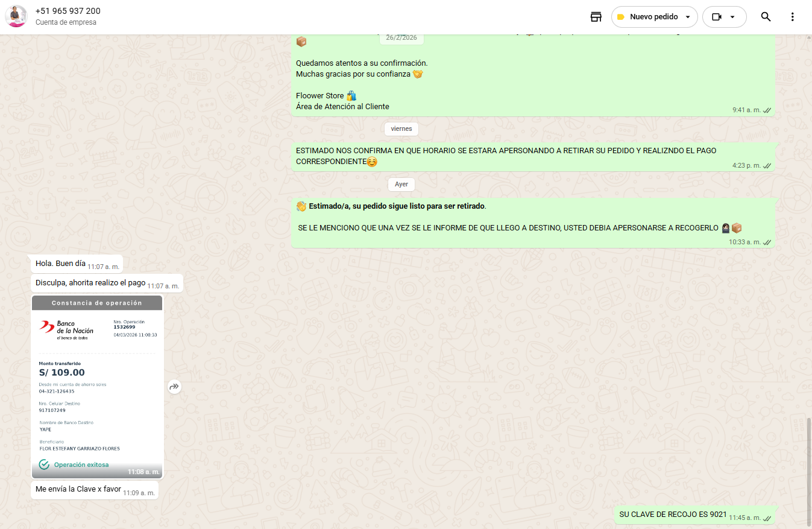Select the 'SU CLAVE DE RECOJO ES 9021' message
The image size is (812, 529).
coord(673,515)
